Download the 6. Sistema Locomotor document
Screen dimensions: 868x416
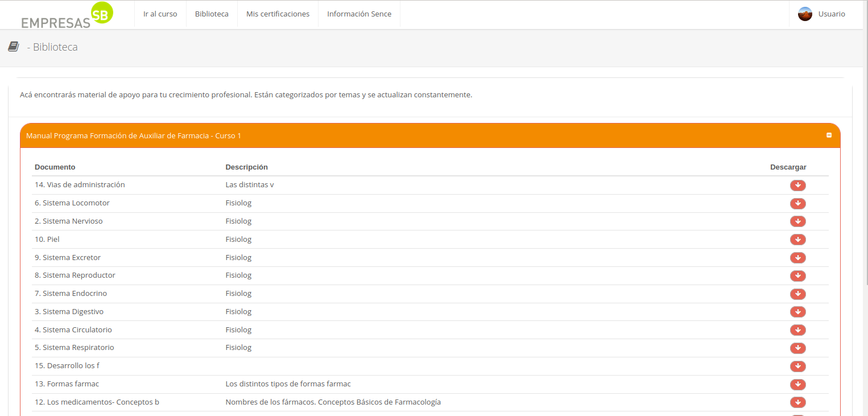(797, 204)
